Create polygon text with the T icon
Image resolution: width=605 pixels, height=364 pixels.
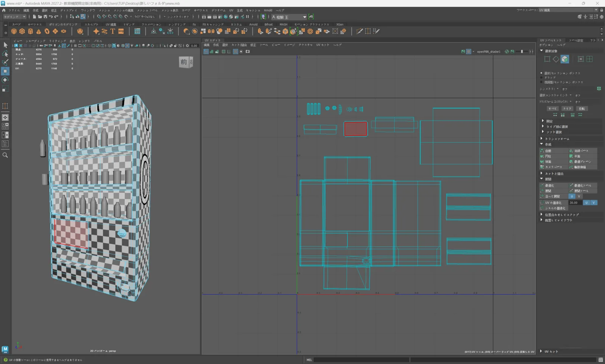click(113, 31)
